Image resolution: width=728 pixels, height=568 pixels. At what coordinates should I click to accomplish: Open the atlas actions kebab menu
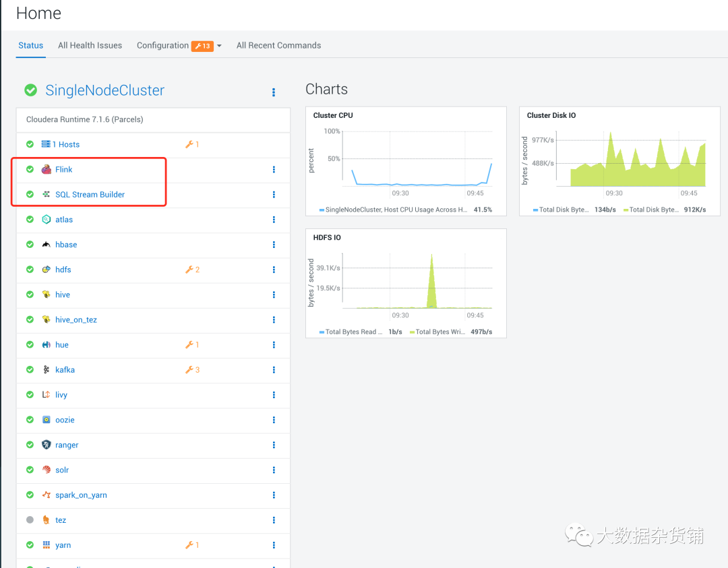(274, 220)
